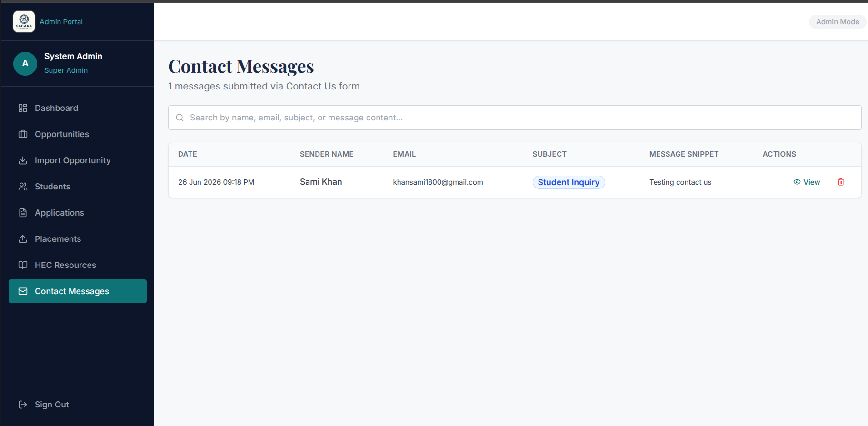Click the Opportunities briefcase icon
Image resolution: width=868 pixels, height=426 pixels.
tap(23, 134)
